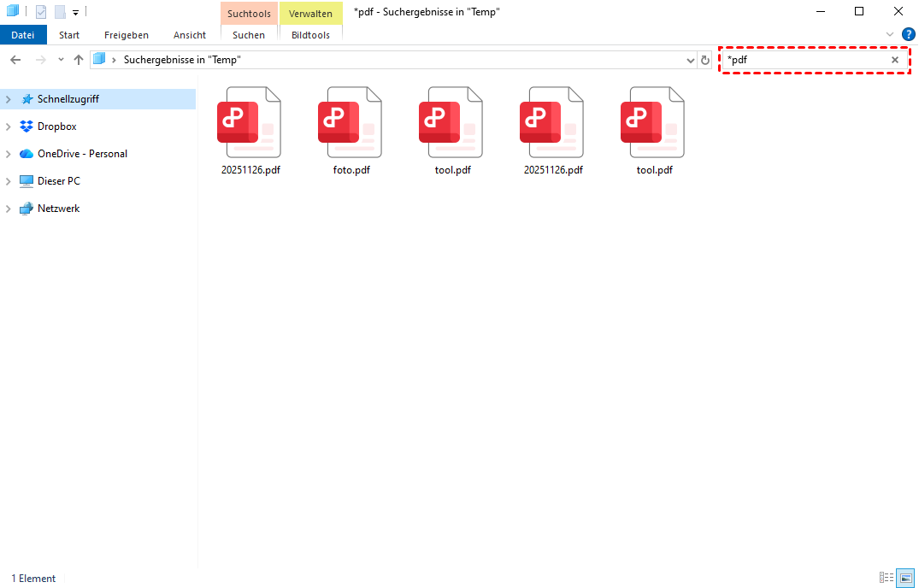
Task: Expand the Dieser PC tree node
Action: pyautogui.click(x=9, y=181)
